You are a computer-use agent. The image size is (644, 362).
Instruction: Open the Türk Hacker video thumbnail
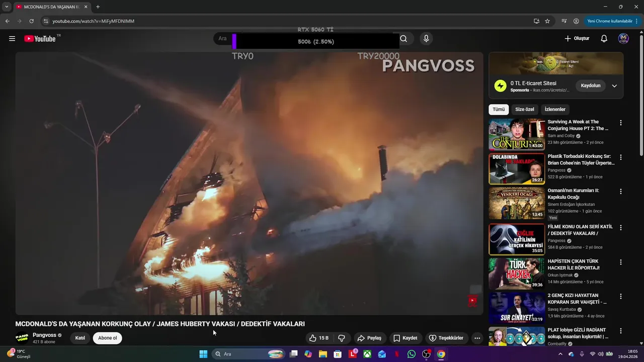pyautogui.click(x=517, y=274)
